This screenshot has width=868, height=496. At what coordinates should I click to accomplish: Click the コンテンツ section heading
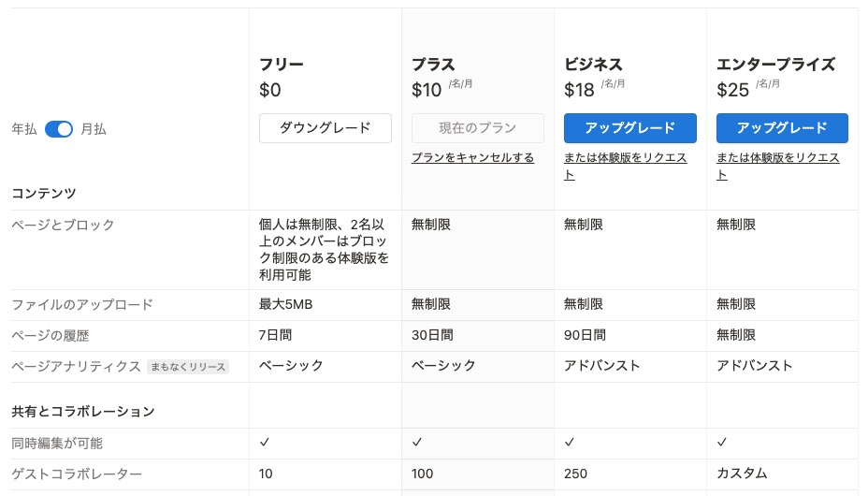pyautogui.click(x=44, y=193)
